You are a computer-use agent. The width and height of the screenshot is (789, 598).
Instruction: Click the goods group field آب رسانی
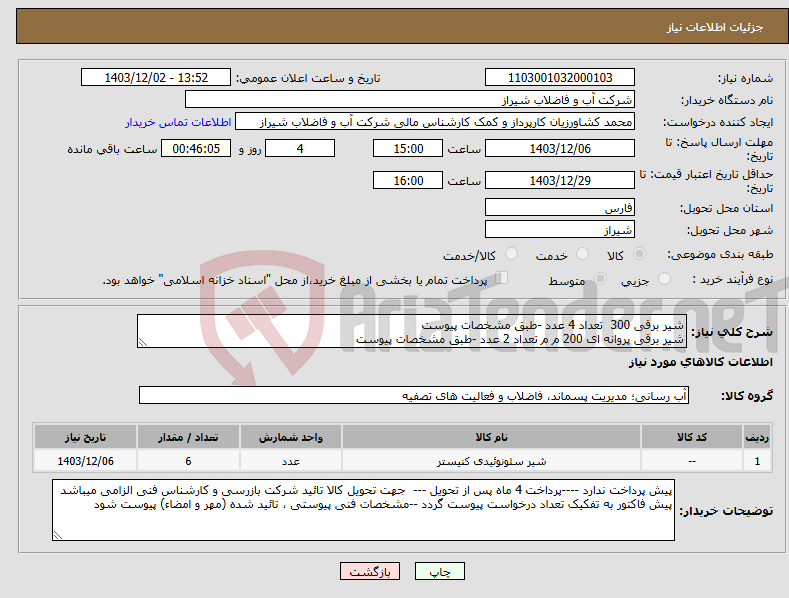(414, 395)
